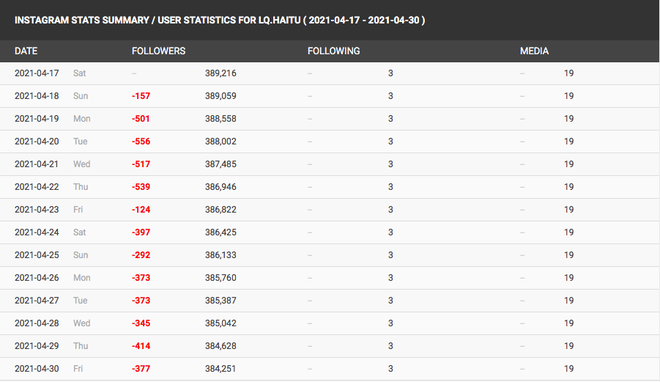The height and width of the screenshot is (382, 660).
Task: Click the Instagram Stats Summary title
Action: click(x=220, y=20)
